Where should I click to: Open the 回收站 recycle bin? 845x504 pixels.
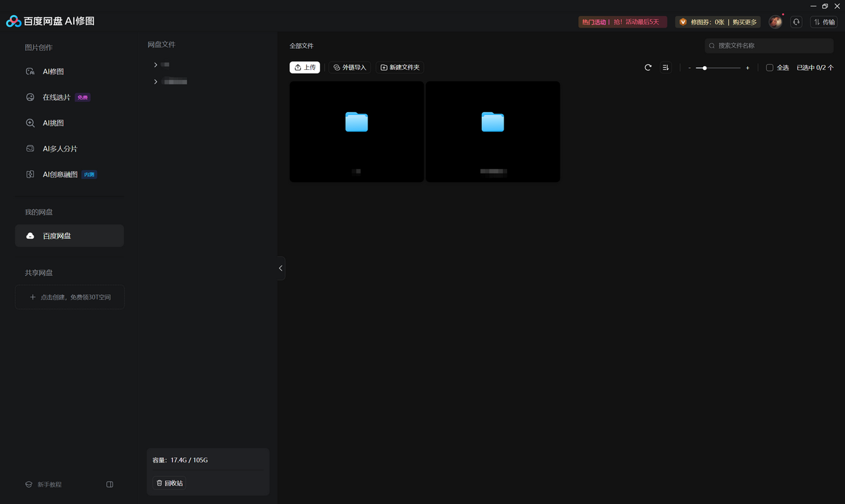pyautogui.click(x=169, y=483)
